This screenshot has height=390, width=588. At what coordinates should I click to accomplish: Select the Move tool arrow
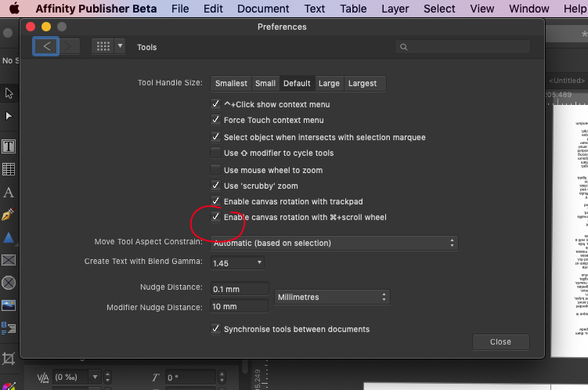click(9, 93)
